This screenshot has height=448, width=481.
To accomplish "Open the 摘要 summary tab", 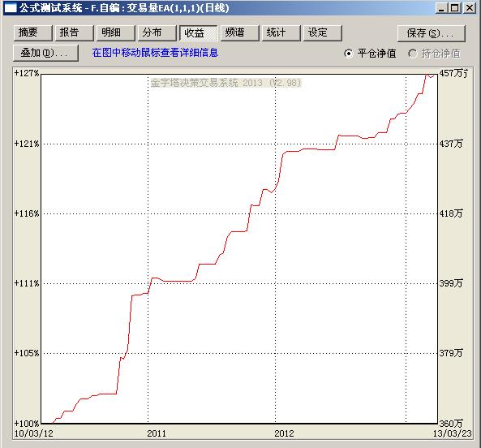I will pos(33,32).
